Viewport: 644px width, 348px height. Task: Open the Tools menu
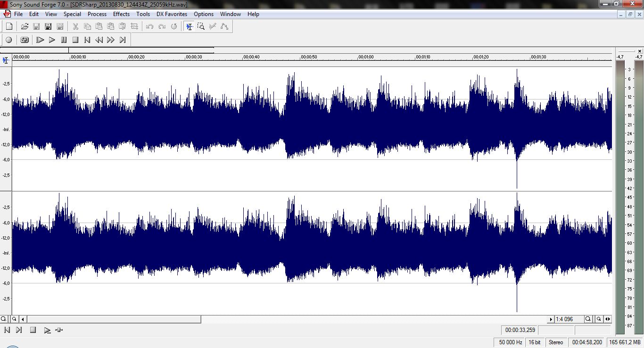[x=143, y=14]
